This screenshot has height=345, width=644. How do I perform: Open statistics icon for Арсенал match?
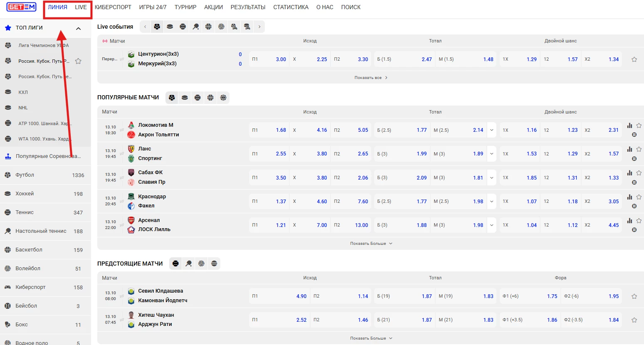point(630,221)
